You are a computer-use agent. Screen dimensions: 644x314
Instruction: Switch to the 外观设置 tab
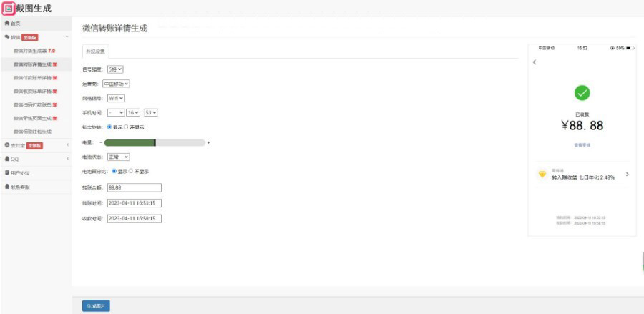[x=95, y=51]
